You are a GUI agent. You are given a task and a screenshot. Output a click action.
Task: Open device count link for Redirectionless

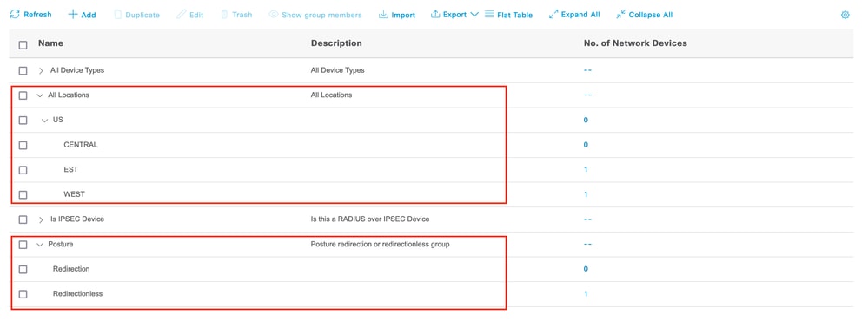(586, 294)
